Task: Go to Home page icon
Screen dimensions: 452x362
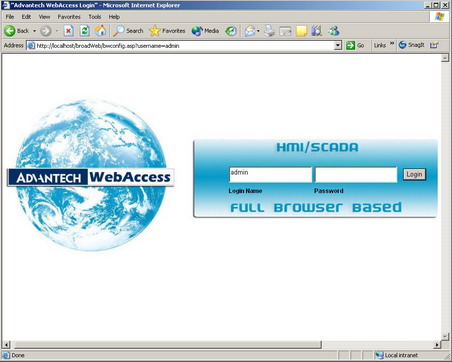Action: 100,31
